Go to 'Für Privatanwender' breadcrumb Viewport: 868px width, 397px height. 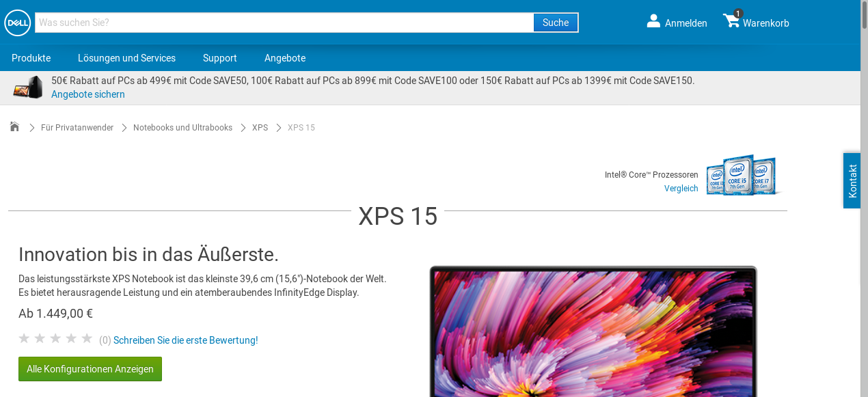pyautogui.click(x=77, y=128)
